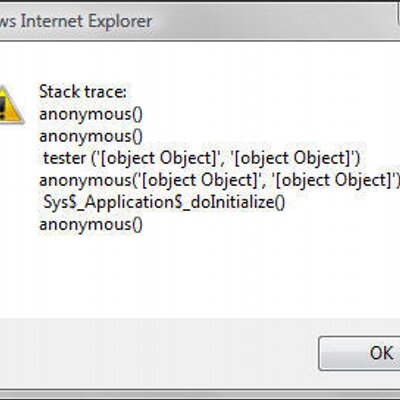Click the _doInitialize() portion of the trace line

(234, 202)
